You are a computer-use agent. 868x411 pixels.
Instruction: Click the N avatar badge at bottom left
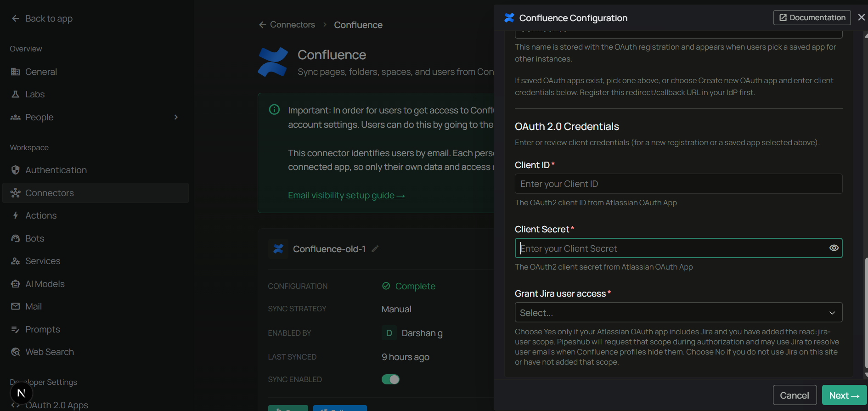tap(21, 393)
